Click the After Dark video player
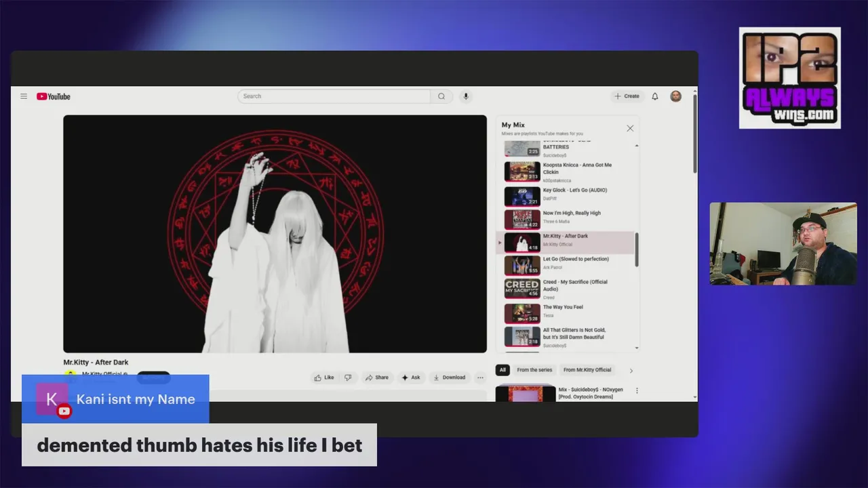Screen dimensions: 868x488 275,234
